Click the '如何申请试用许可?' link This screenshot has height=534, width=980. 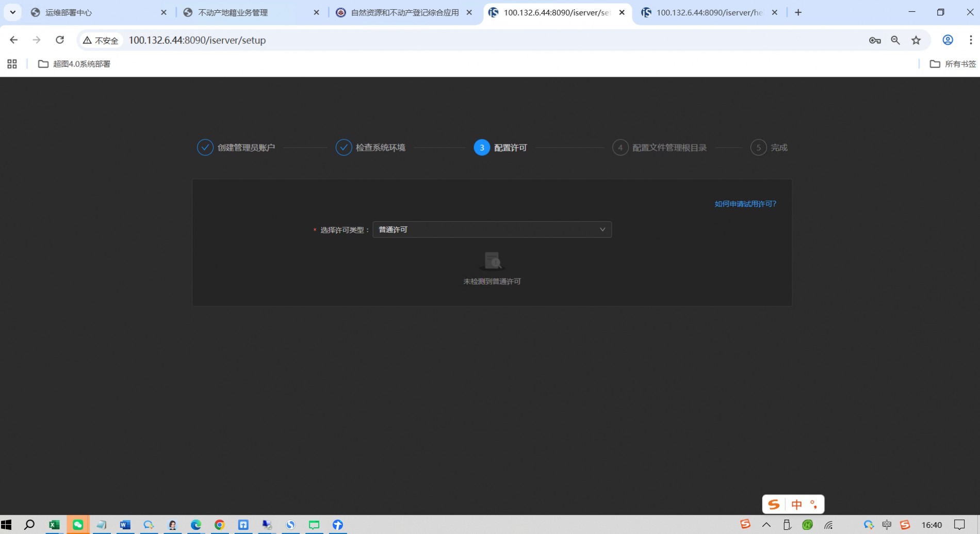point(745,204)
